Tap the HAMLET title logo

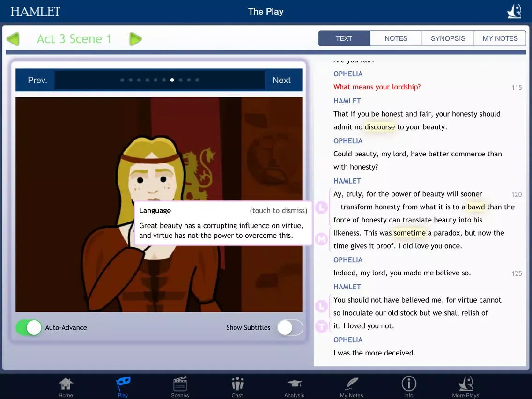pos(35,12)
